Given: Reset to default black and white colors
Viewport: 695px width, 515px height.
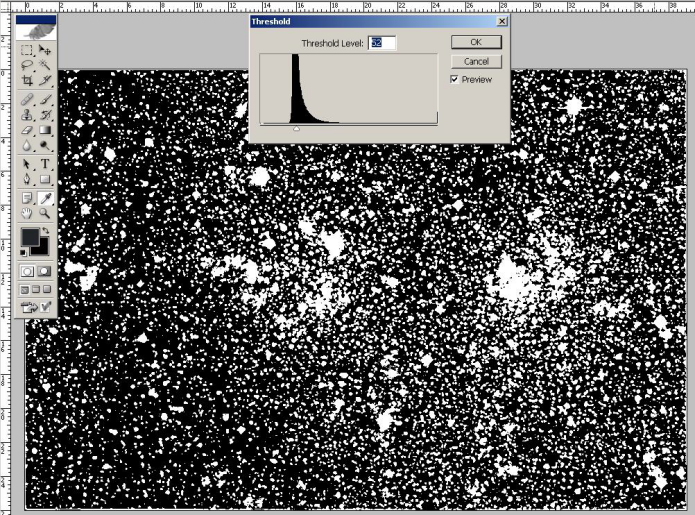Looking at the screenshot, I should [x=23, y=253].
